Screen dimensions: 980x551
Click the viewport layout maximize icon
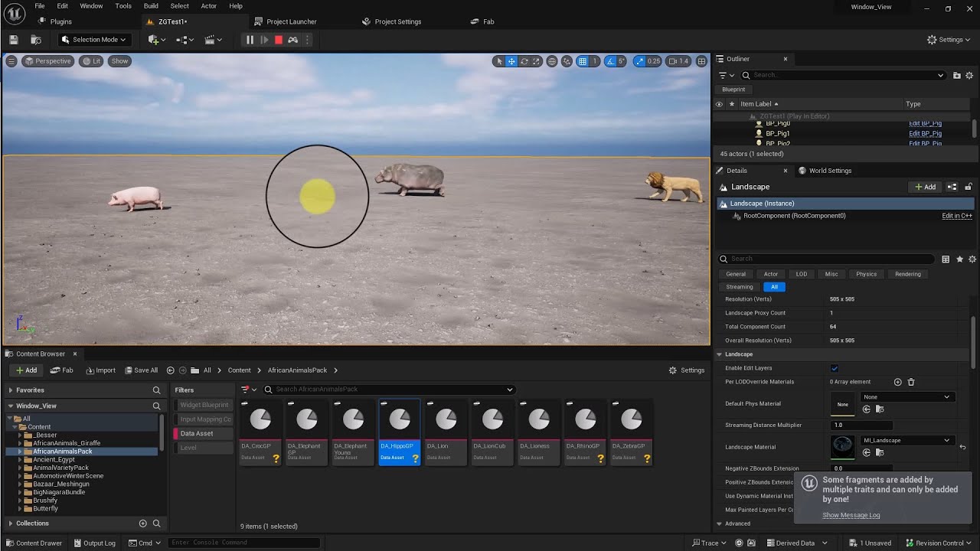(701, 61)
